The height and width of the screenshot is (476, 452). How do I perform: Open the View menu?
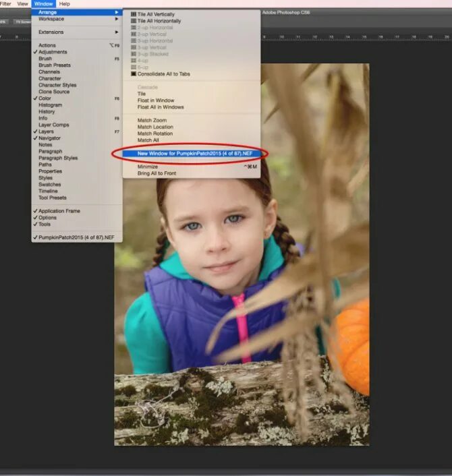[22, 3]
